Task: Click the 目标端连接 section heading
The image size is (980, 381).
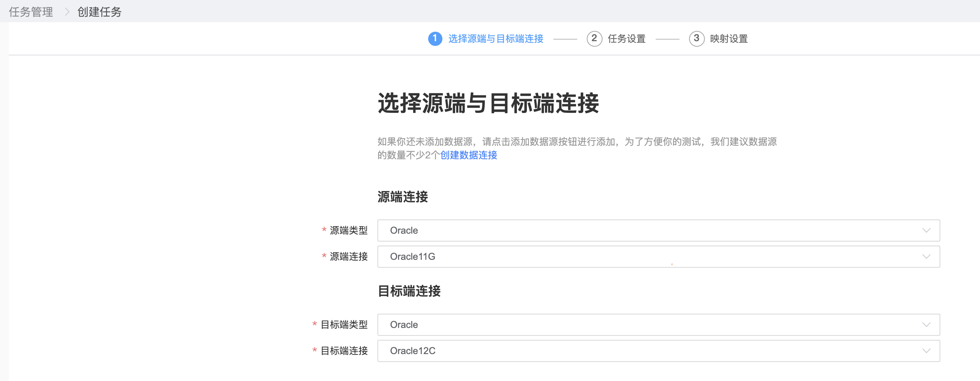Action: coord(409,291)
